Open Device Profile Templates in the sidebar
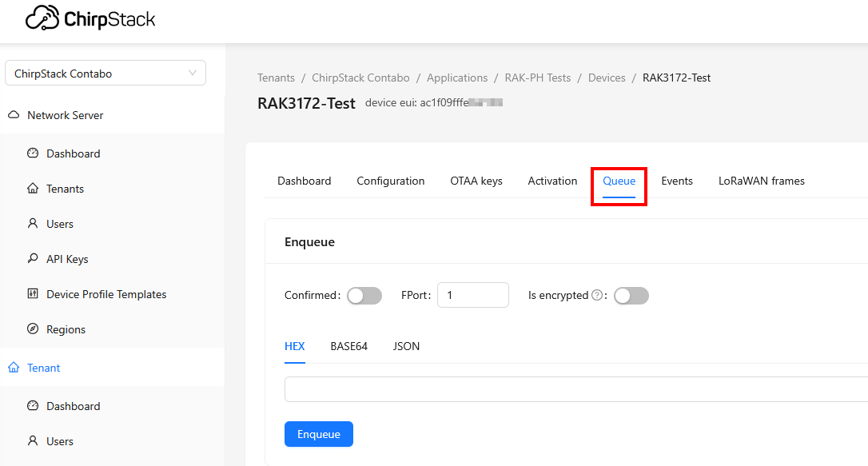Screen dimensions: 868x466 tap(106, 294)
